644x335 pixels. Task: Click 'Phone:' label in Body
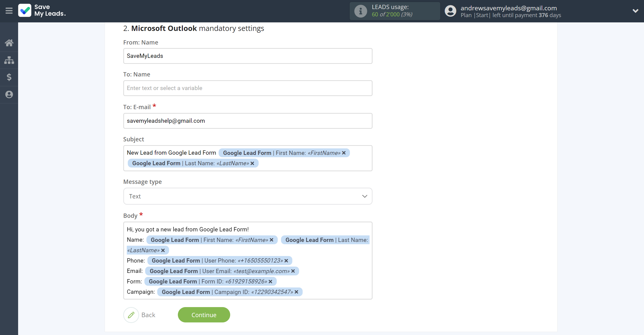click(x=136, y=261)
